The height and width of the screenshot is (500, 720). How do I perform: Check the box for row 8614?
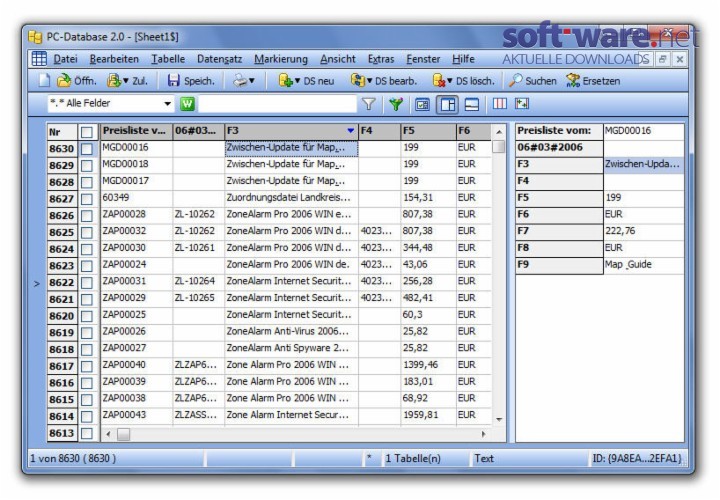(86, 416)
